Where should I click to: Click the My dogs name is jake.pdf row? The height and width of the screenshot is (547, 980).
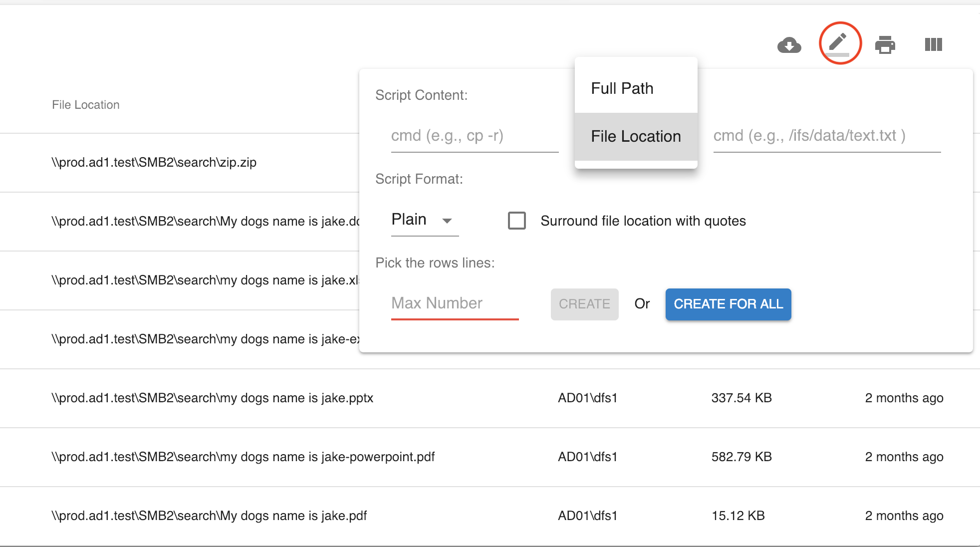209,516
